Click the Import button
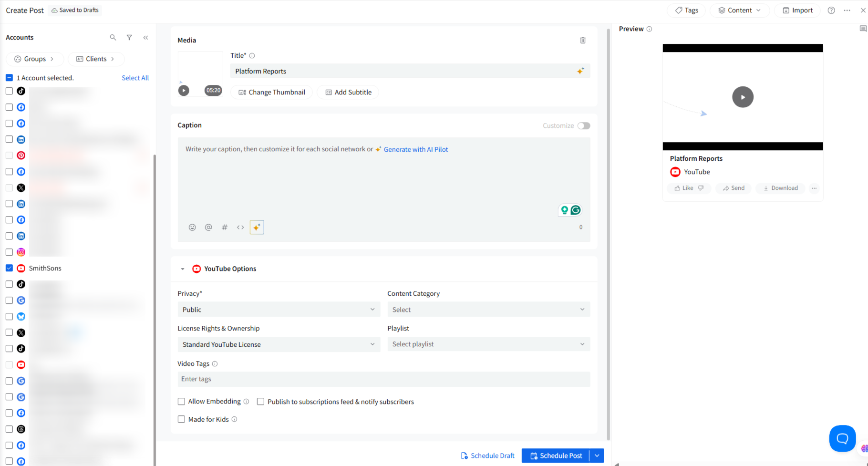This screenshot has height=466, width=868. (x=798, y=10)
